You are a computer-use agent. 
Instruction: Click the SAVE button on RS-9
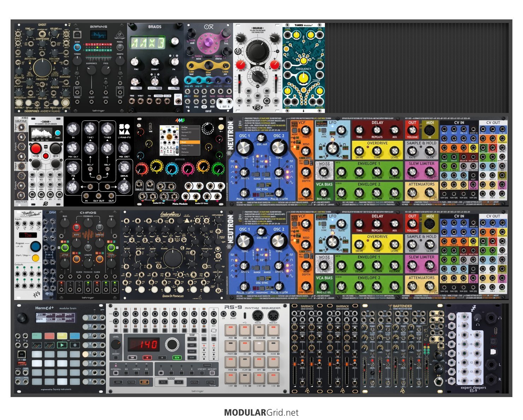pos(192,339)
